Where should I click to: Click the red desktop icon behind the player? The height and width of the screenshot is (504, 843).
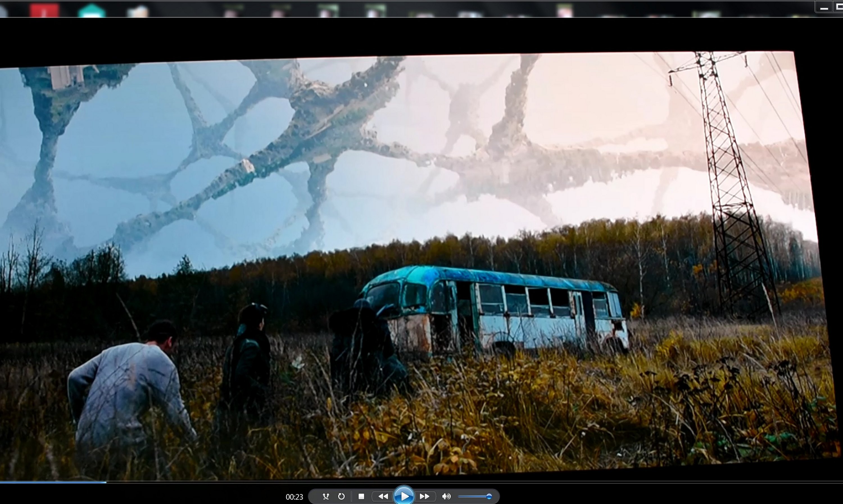click(44, 10)
